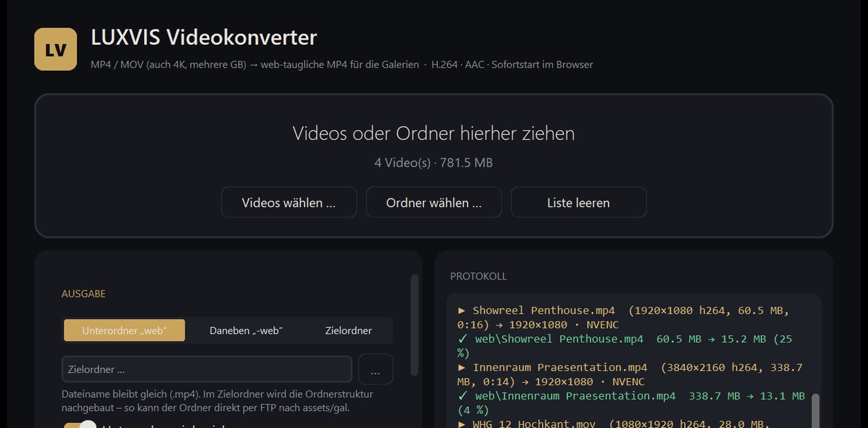The image size is (868, 428).
Task: Click the '4 Video(s) · 781.5 MB' summary
Action: 434,163
